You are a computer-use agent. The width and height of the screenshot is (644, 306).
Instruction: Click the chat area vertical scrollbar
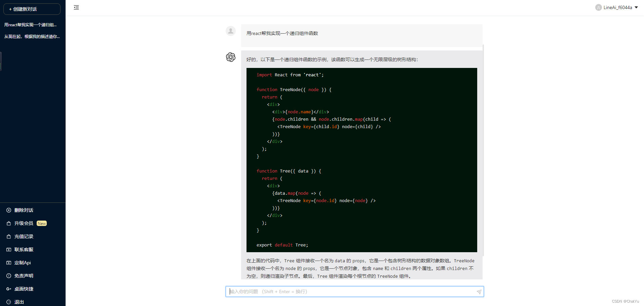(x=483, y=150)
